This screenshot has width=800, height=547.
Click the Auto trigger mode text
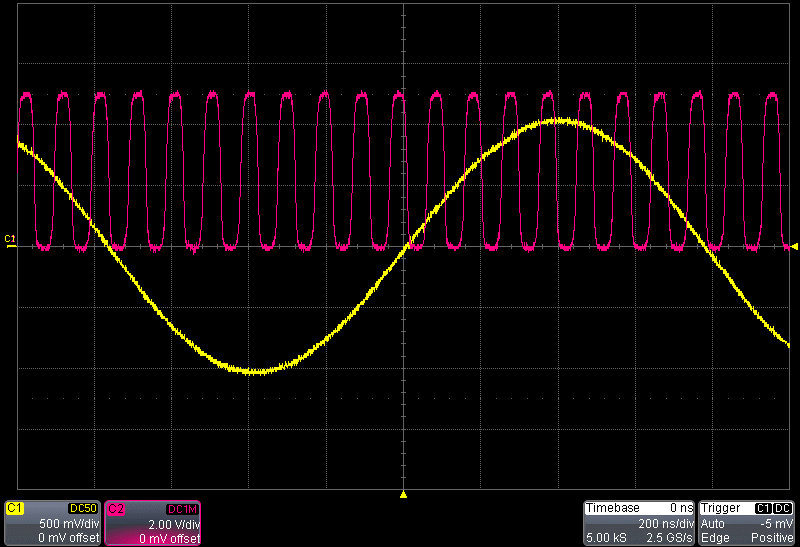[x=713, y=524]
